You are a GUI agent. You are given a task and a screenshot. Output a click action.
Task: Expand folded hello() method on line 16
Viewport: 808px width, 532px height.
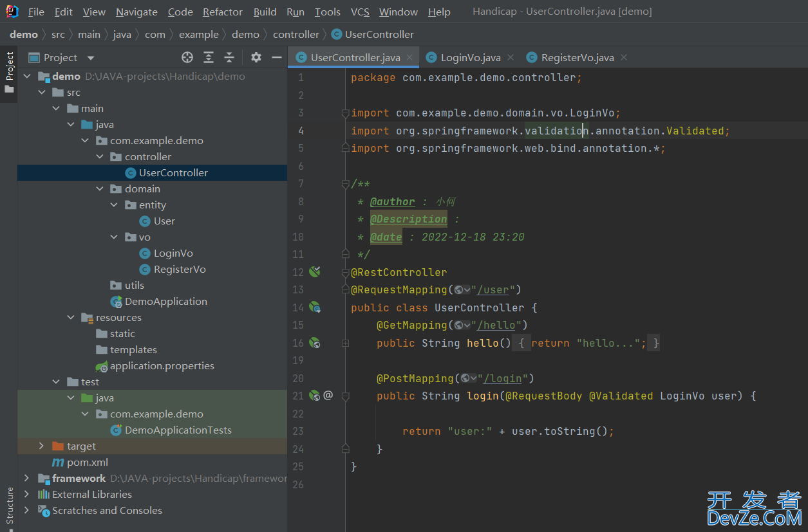tap(345, 343)
